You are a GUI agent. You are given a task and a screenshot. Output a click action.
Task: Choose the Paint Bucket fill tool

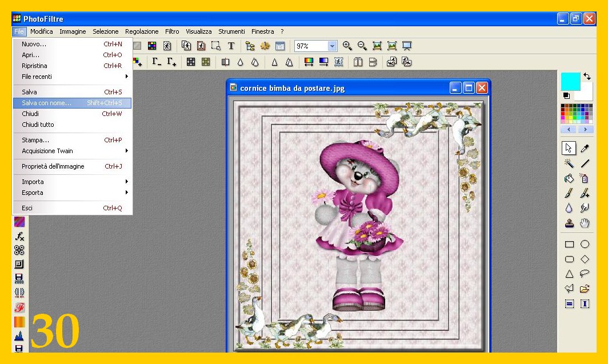click(569, 178)
